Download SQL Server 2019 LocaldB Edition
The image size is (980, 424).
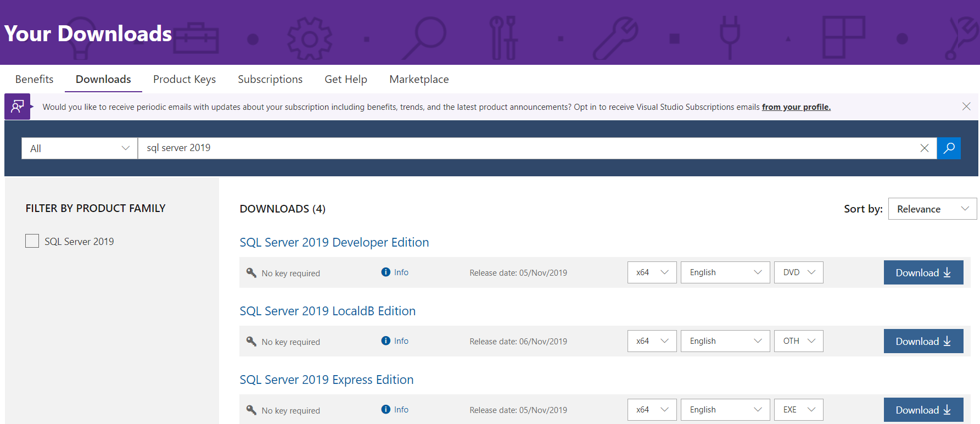[x=923, y=341]
